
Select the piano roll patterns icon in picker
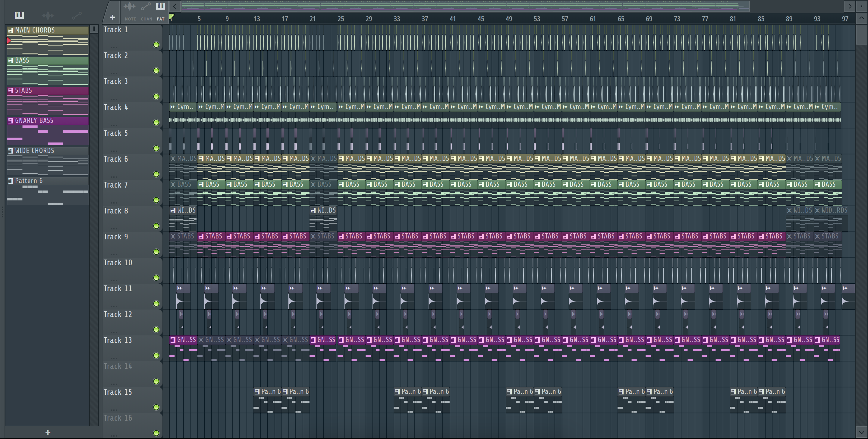(19, 15)
